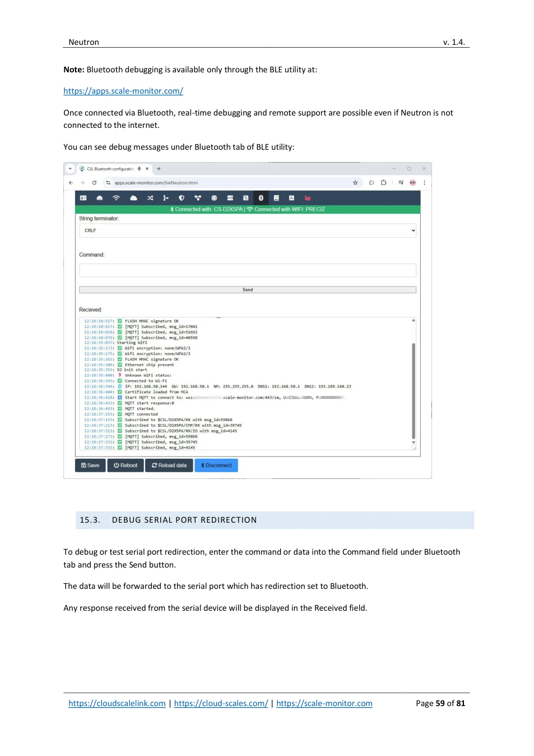Open the scale-monitor.com footer link
This screenshot has height=756, width=534.
point(324,703)
